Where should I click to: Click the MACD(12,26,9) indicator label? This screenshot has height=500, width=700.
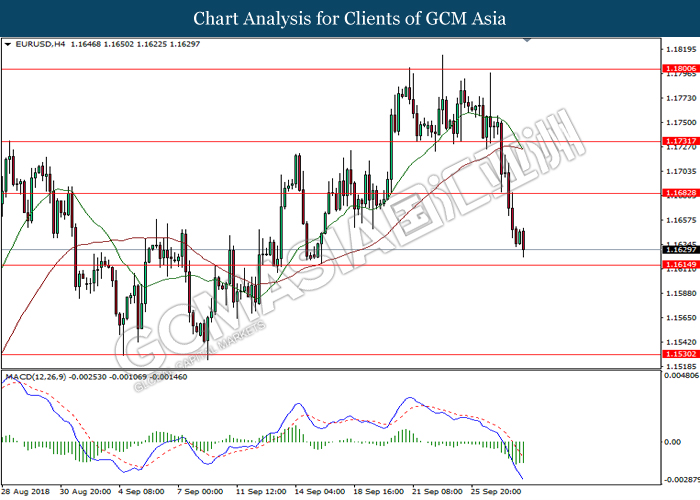click(x=35, y=377)
